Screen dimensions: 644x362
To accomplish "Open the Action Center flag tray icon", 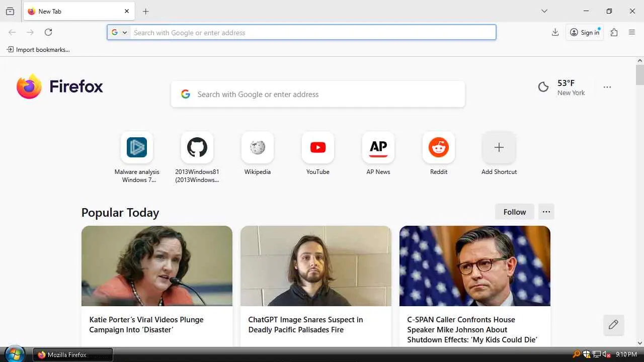I will [587, 354].
